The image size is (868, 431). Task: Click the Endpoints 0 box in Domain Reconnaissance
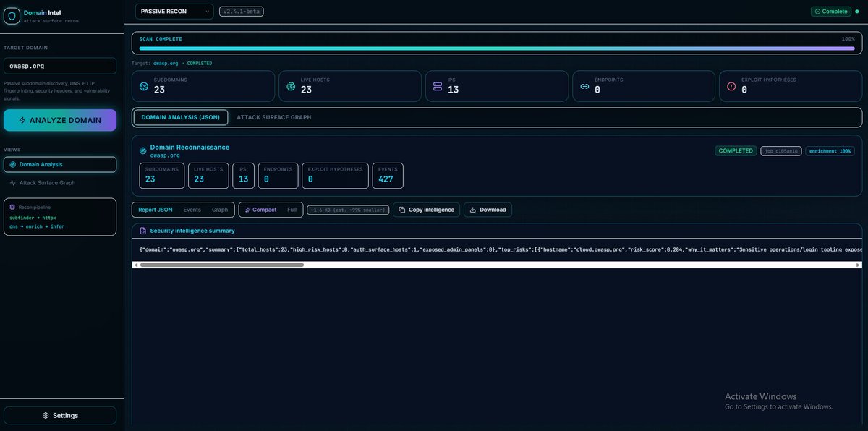278,176
